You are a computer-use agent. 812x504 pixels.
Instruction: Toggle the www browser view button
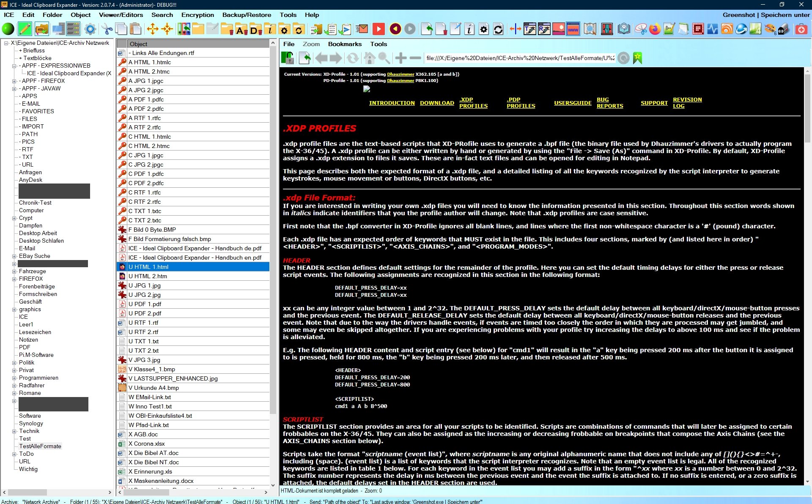point(573,29)
